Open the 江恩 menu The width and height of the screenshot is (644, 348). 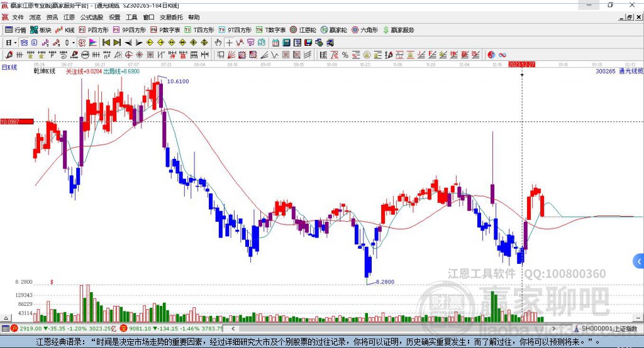(x=69, y=17)
